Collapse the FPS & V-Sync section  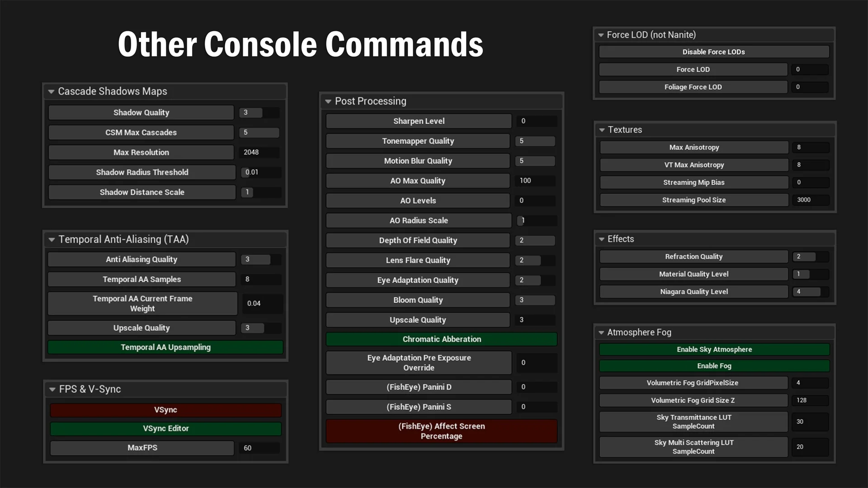point(52,389)
